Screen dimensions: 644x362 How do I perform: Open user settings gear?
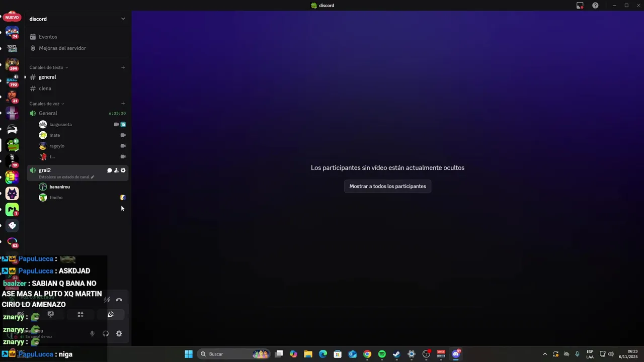tap(119, 333)
